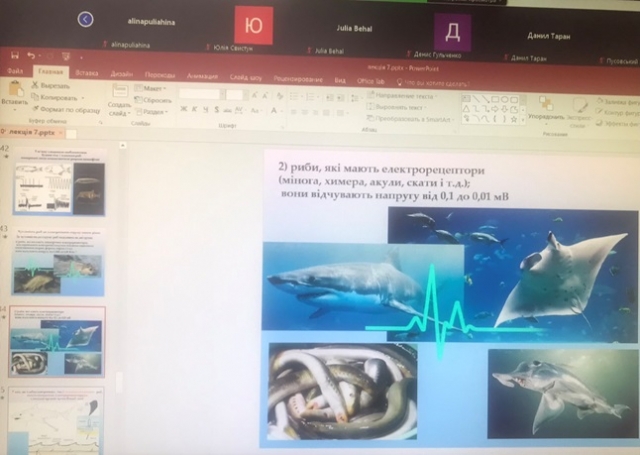Select slide 42 thumbnail

pyautogui.click(x=60, y=183)
